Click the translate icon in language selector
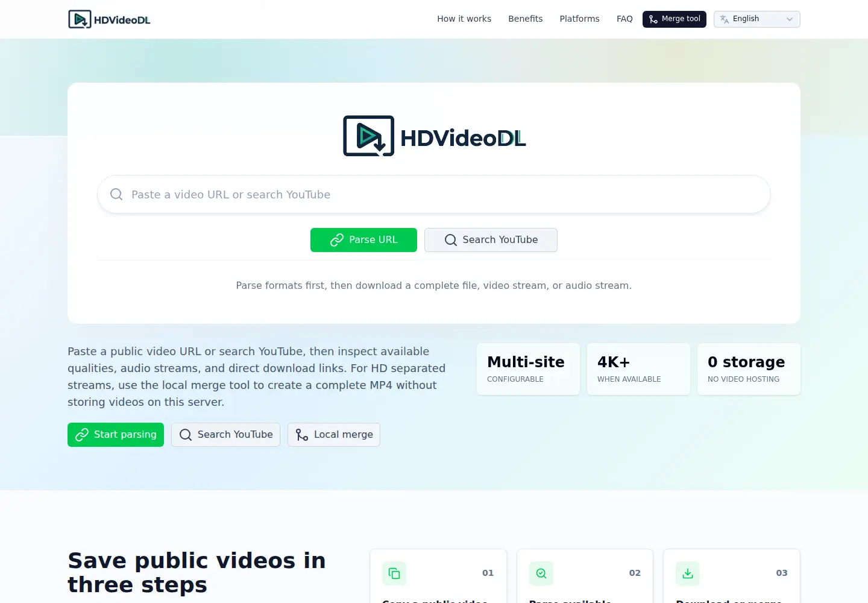The height and width of the screenshot is (603, 868). click(725, 19)
